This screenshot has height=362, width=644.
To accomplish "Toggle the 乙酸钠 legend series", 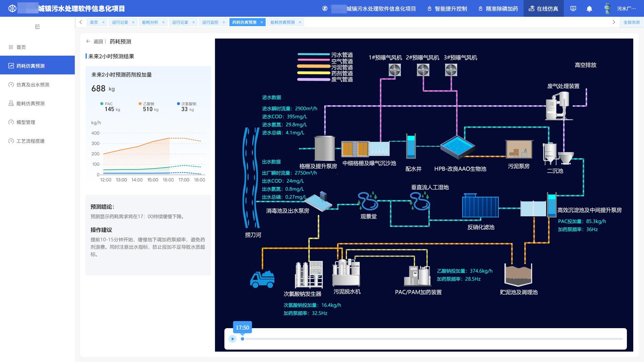I will point(148,104).
